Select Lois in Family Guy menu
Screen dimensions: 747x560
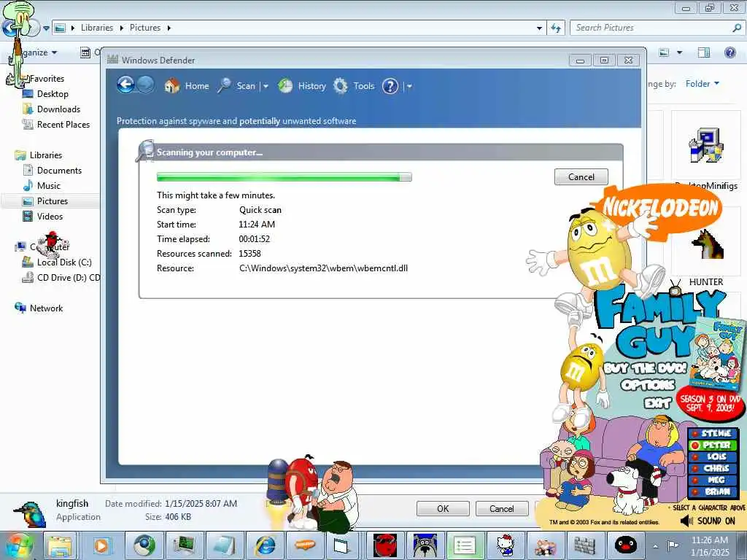tap(713, 456)
